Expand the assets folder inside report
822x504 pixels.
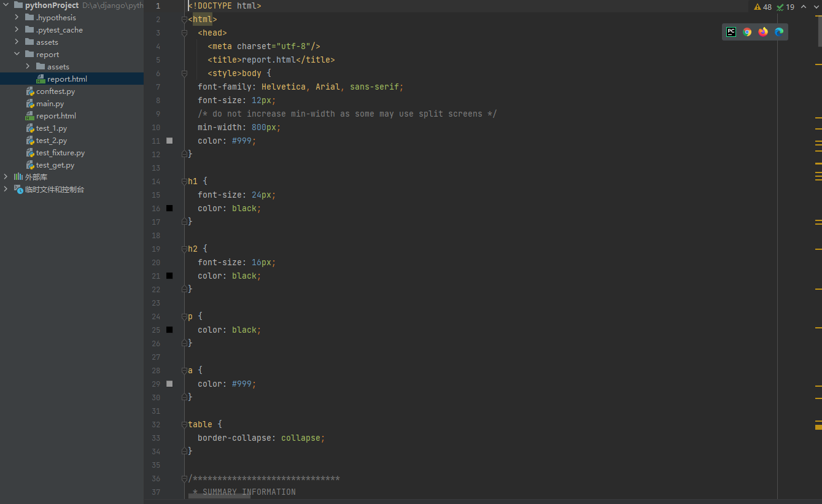(28, 66)
